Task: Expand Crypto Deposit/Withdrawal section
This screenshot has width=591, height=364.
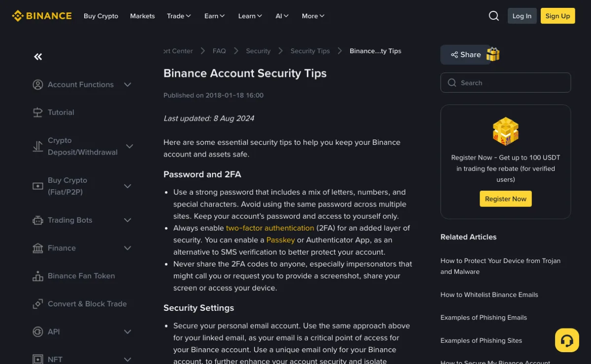Action: coord(130,146)
